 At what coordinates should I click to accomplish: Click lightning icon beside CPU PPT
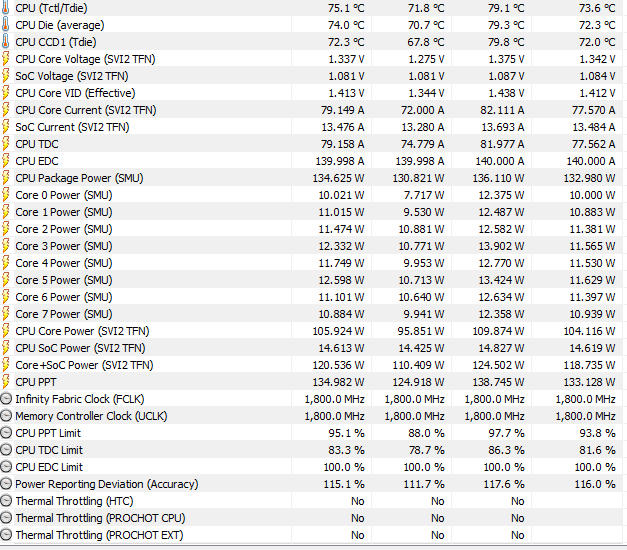pyautogui.click(x=6, y=382)
